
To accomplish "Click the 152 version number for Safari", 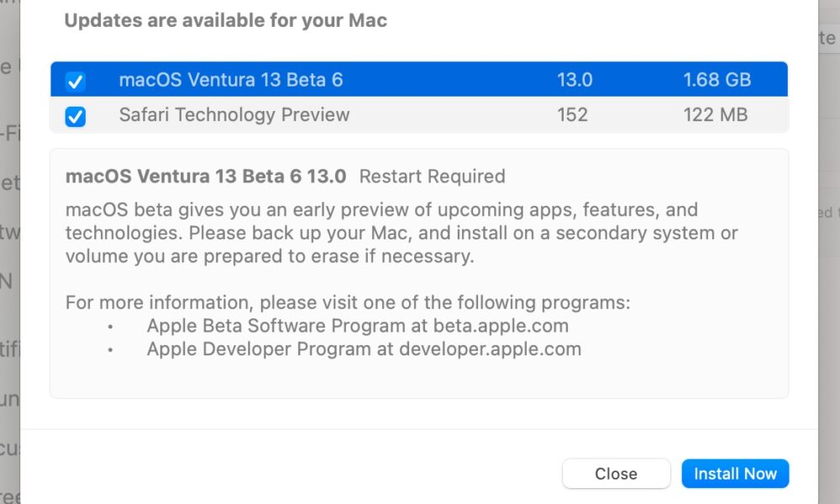I will tap(572, 114).
